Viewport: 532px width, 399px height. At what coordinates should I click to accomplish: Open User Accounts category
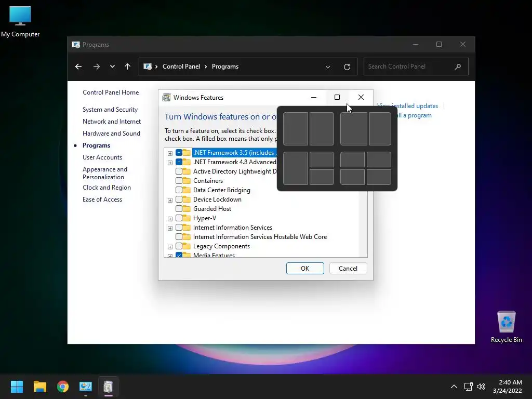tap(102, 157)
